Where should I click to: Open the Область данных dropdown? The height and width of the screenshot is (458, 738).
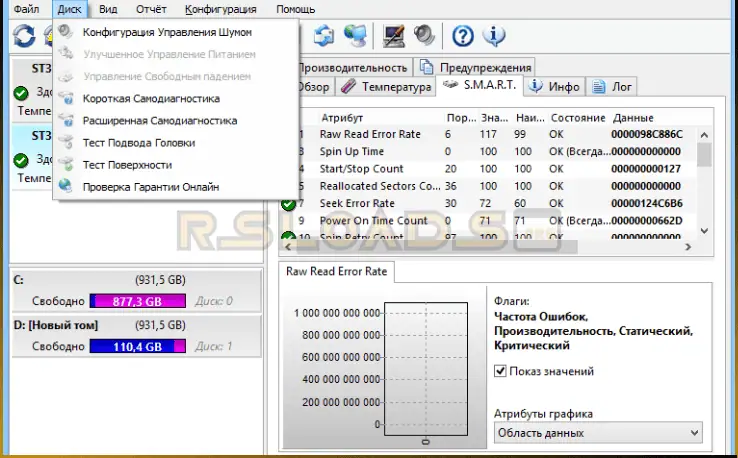598,433
